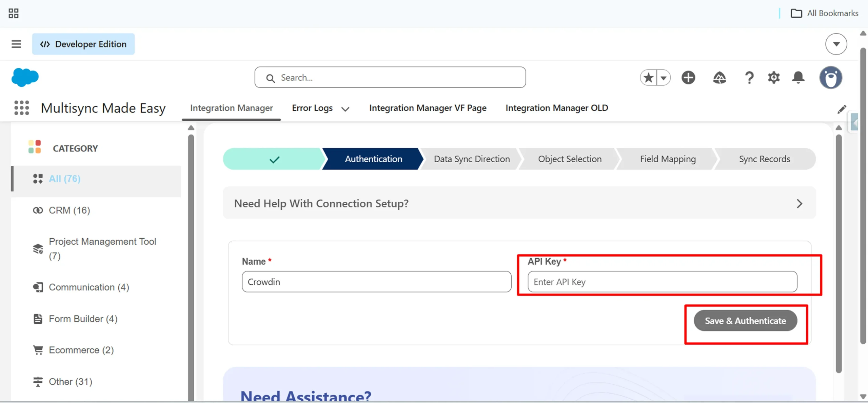The height and width of the screenshot is (403, 868).
Task: Open the Trailhead guidance icon
Action: 719,78
